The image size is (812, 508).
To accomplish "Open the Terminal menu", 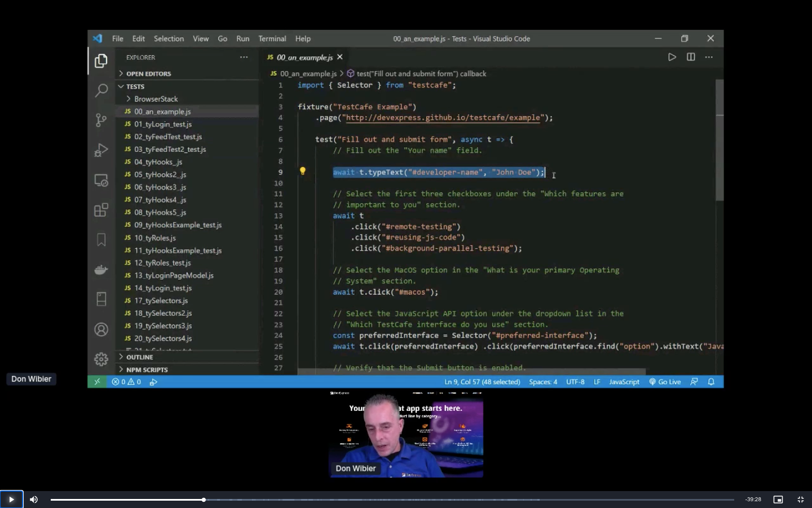I will click(272, 39).
